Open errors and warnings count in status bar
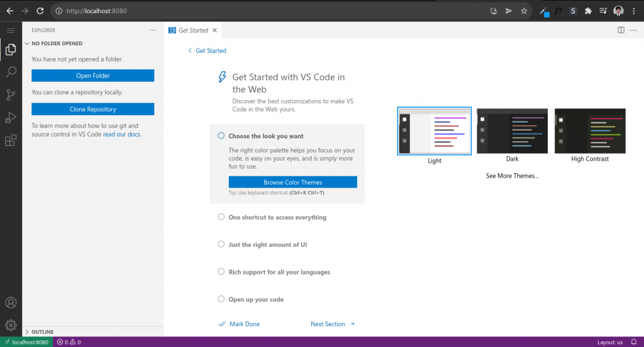The image size is (644, 347). tap(69, 342)
